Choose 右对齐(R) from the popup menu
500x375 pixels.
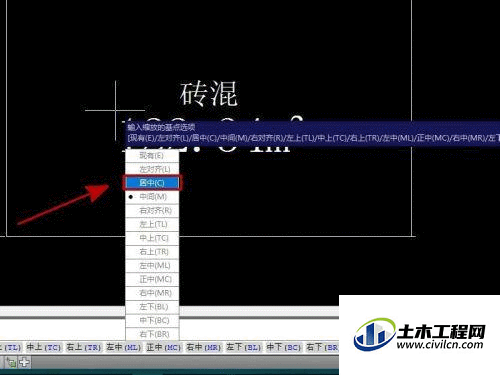152,210
